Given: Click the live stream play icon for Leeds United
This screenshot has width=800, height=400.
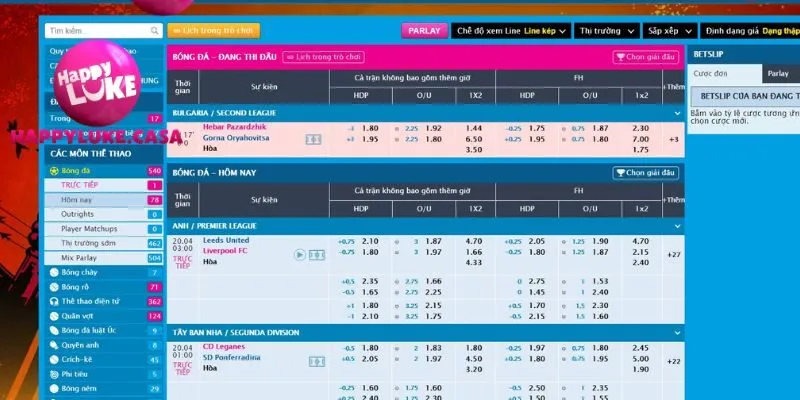Looking at the screenshot, I should point(299,254).
